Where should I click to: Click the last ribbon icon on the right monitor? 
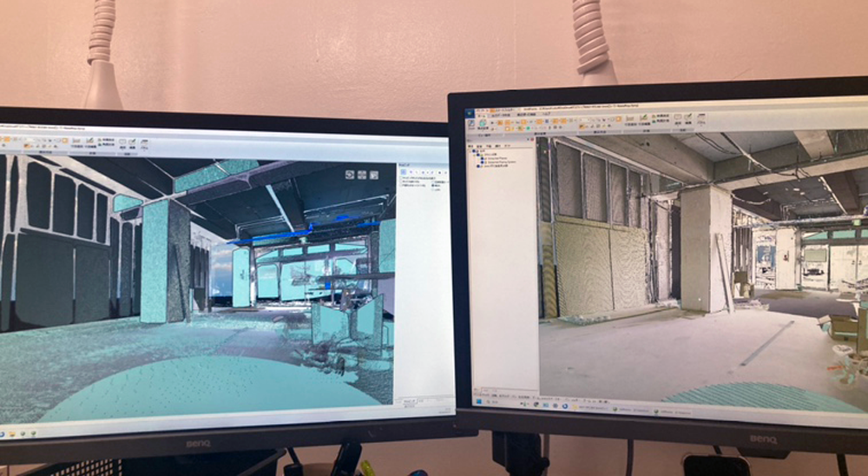701,119
